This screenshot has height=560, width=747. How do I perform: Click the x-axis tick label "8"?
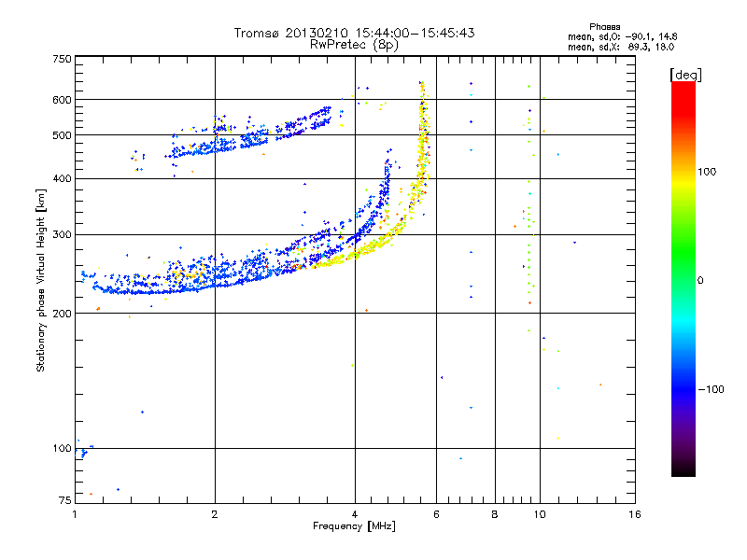[495, 514]
